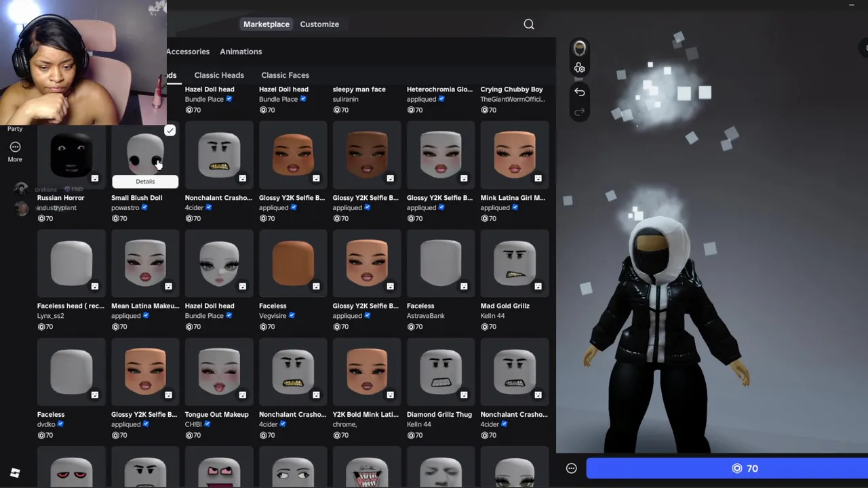Click bundle icon on Russian Horror item
The width and height of the screenshot is (868, 488).
pyautogui.click(x=95, y=178)
